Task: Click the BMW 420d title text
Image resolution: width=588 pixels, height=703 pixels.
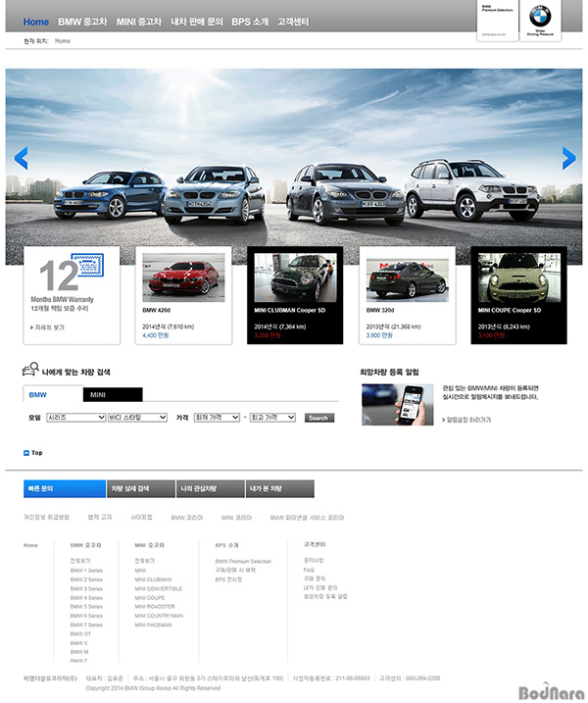Action: point(157,310)
